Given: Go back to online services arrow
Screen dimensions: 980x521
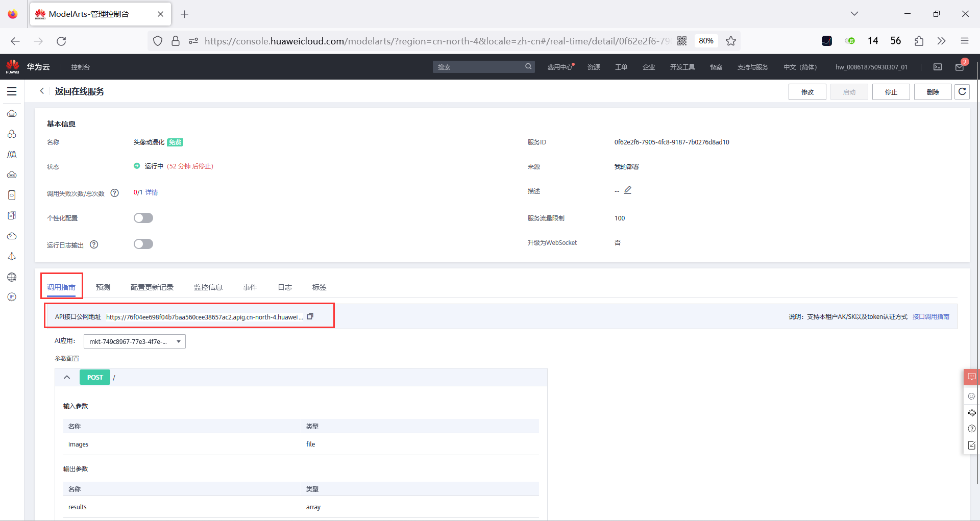Looking at the screenshot, I should point(42,91).
